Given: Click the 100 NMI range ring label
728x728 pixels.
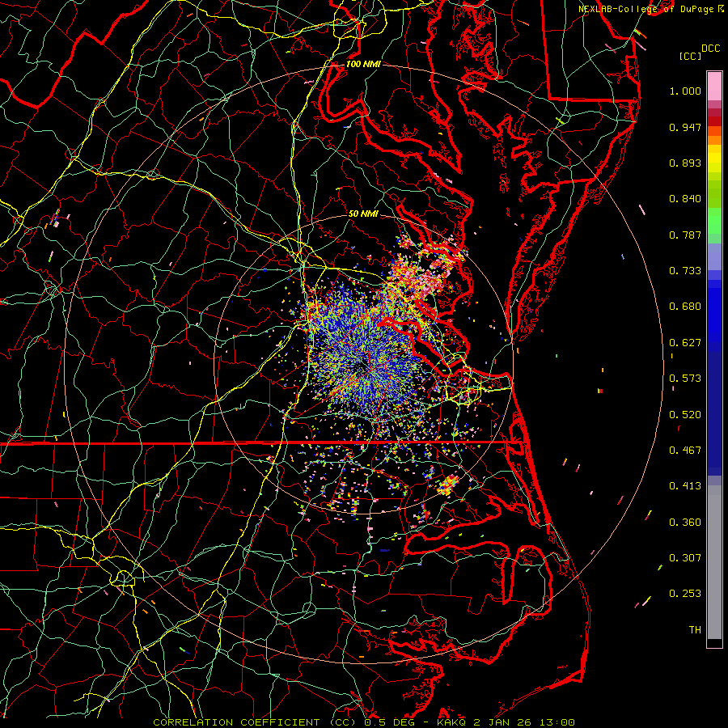Looking at the screenshot, I should [x=363, y=64].
